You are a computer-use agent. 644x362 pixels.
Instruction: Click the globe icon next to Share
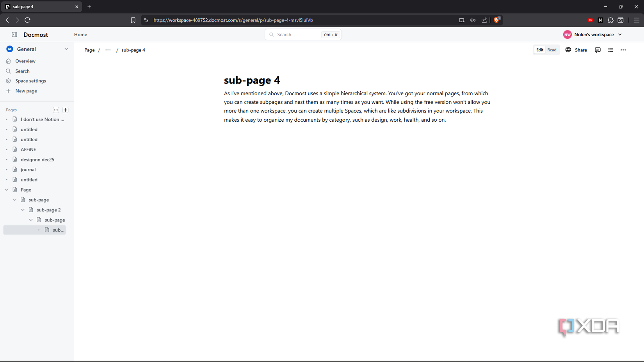coord(568,50)
